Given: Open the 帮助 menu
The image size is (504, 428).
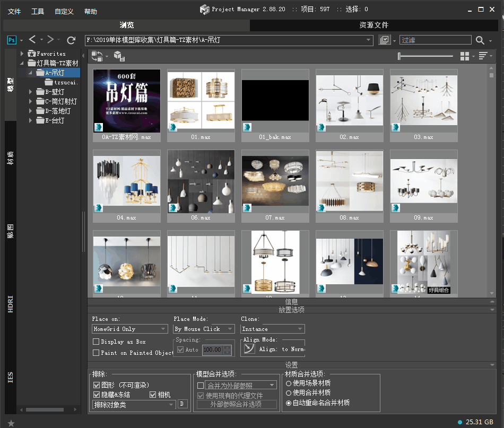Looking at the screenshot, I should pyautogui.click(x=91, y=12).
